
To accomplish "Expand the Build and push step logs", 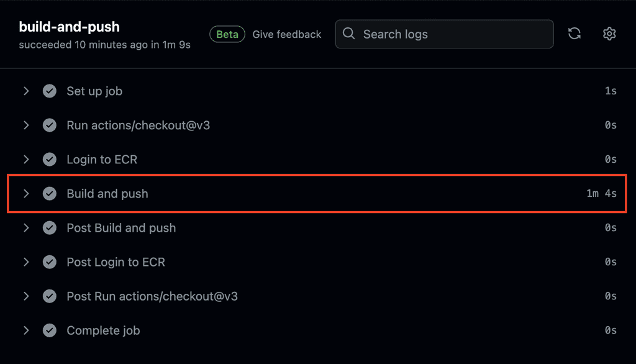I will point(26,193).
